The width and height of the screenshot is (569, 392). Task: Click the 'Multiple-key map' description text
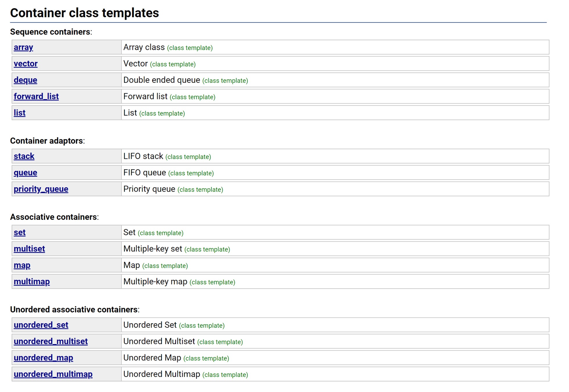tap(155, 282)
